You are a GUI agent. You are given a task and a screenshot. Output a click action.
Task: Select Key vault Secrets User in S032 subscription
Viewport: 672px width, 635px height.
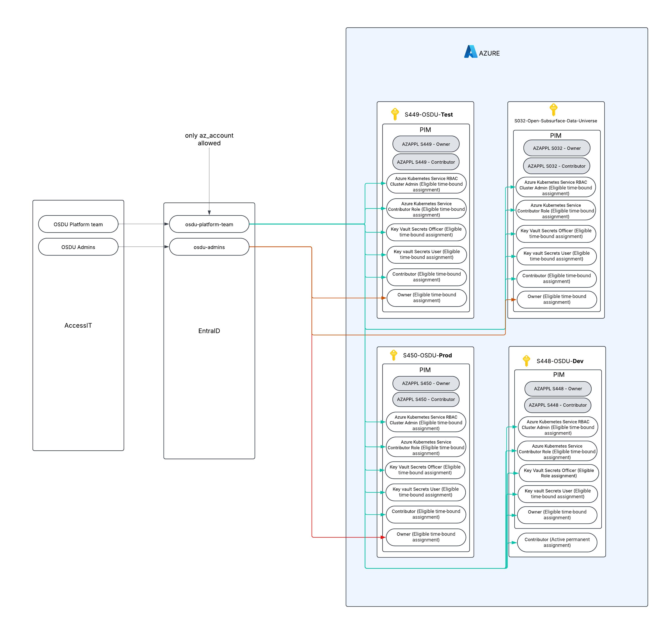click(557, 256)
